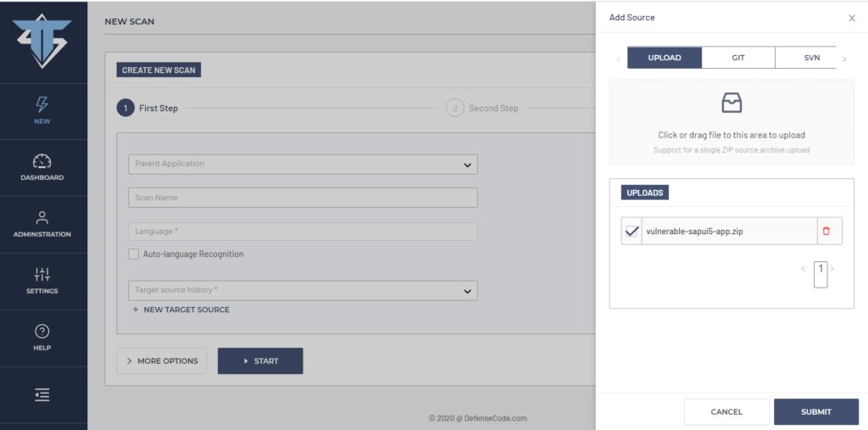Close the Add Source panel
Viewport: 868px width, 430px height.
tap(852, 18)
